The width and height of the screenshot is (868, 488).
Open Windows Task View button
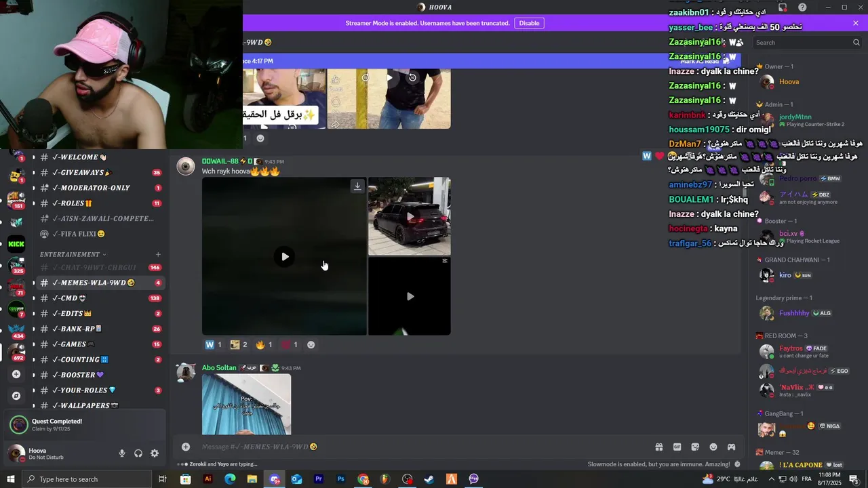163,479
